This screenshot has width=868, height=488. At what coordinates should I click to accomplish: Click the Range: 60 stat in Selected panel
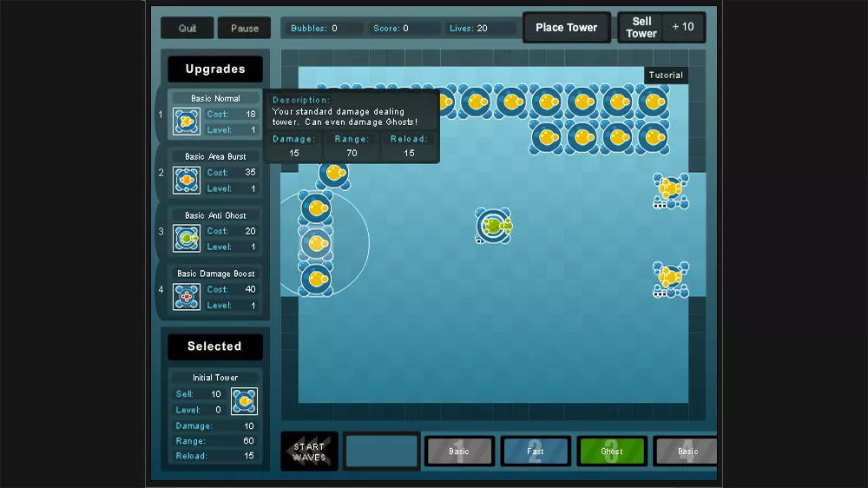[x=214, y=441]
